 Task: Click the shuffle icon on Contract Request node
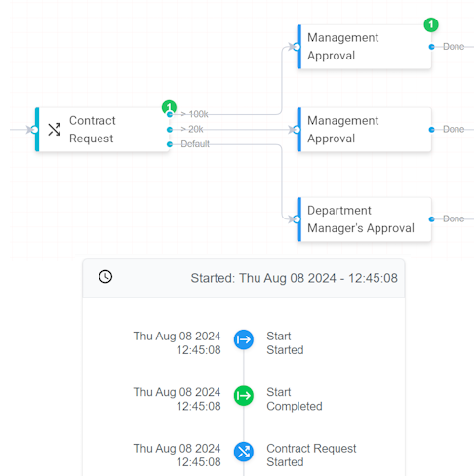55,130
